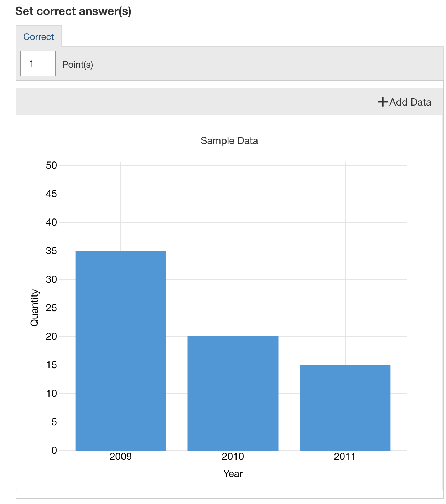Select the 2010 bar on the chart
Image resolution: width=446 pixels, height=504 pixels.
tap(233, 392)
